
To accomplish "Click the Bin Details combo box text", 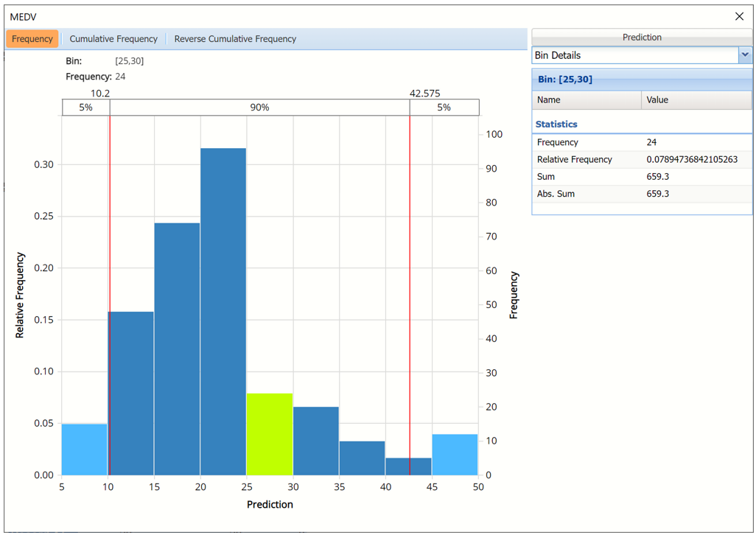I will pos(634,55).
